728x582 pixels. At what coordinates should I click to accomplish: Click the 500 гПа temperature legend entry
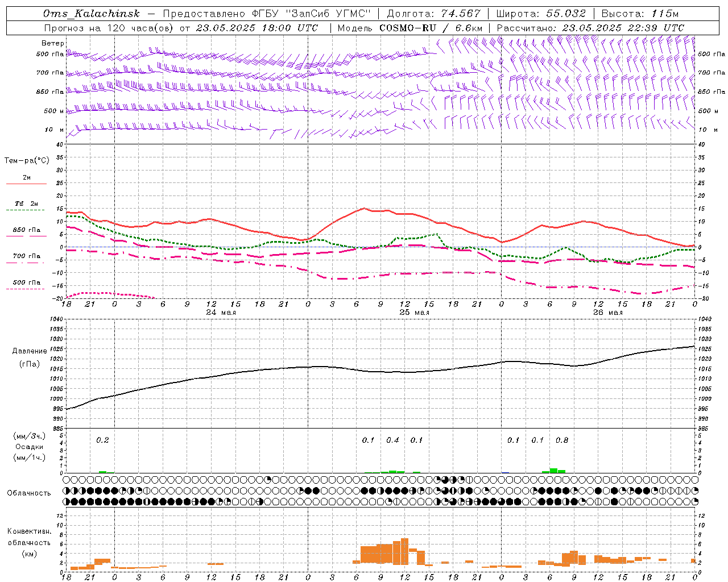point(27,282)
